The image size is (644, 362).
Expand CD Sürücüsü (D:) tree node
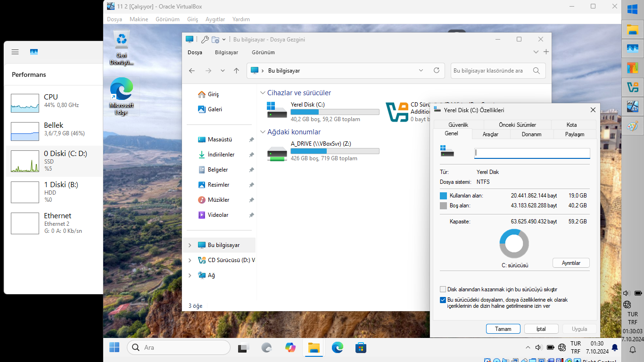190,260
